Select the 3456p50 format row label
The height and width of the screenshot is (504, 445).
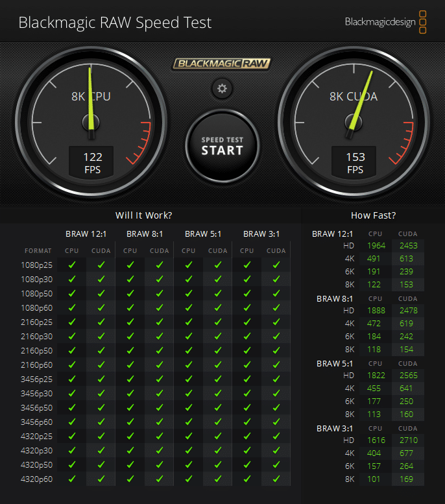tap(37, 407)
